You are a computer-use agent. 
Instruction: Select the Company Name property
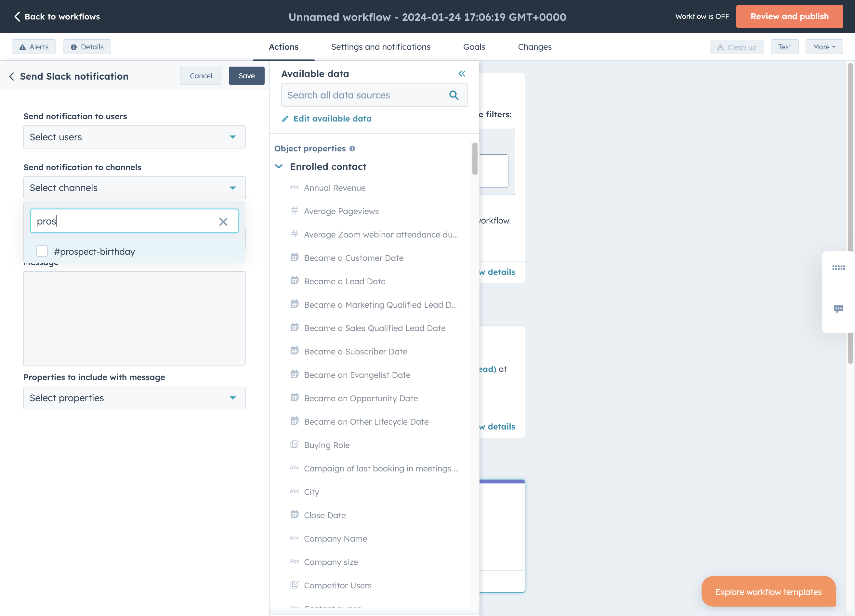coord(335,539)
